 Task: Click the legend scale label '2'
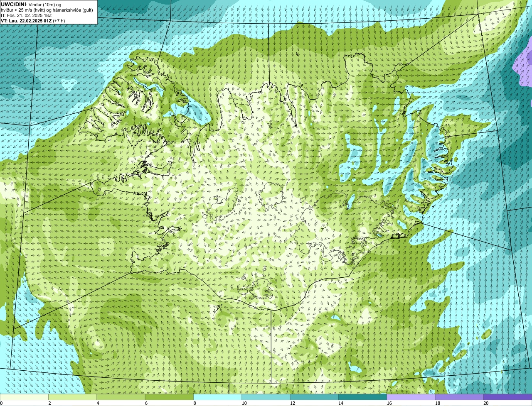[x=49, y=403]
